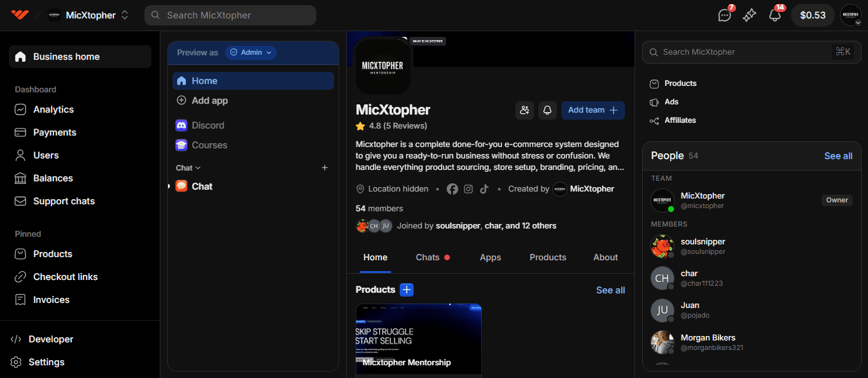
Task: Click the Add team button
Action: 593,110
